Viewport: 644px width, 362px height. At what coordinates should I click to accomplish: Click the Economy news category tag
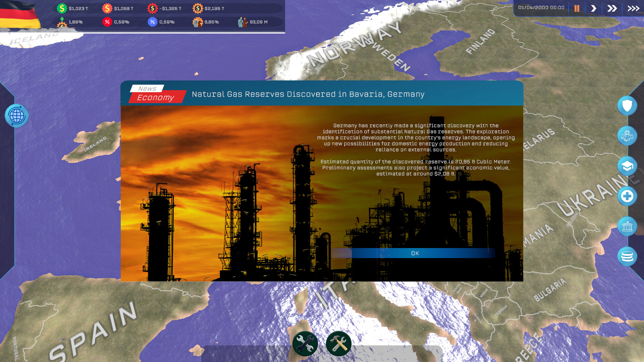tap(156, 97)
